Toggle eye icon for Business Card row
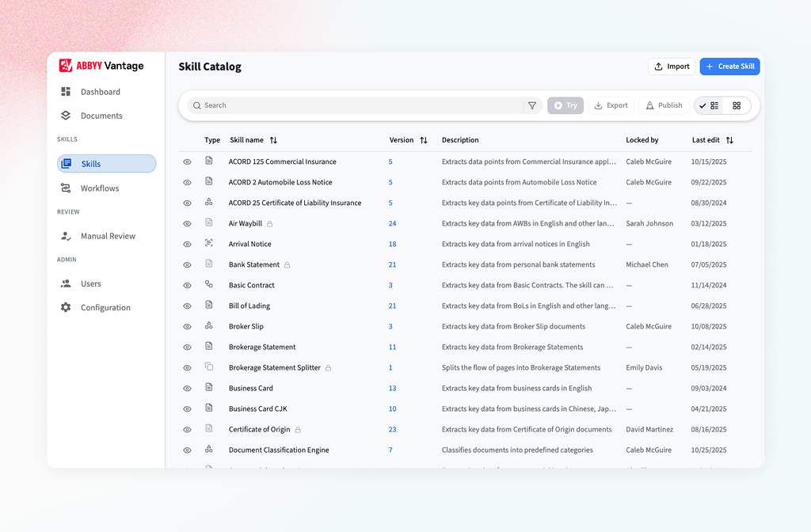 188,388
